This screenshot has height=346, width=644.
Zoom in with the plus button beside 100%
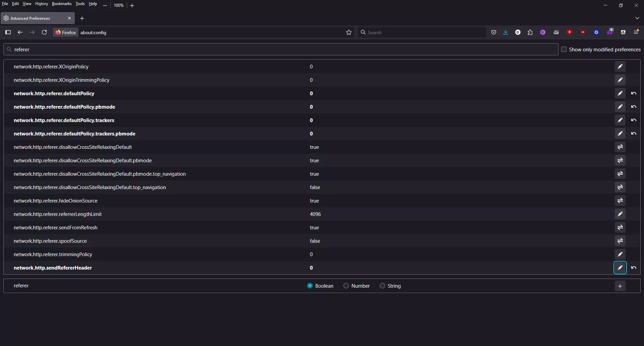click(x=132, y=5)
